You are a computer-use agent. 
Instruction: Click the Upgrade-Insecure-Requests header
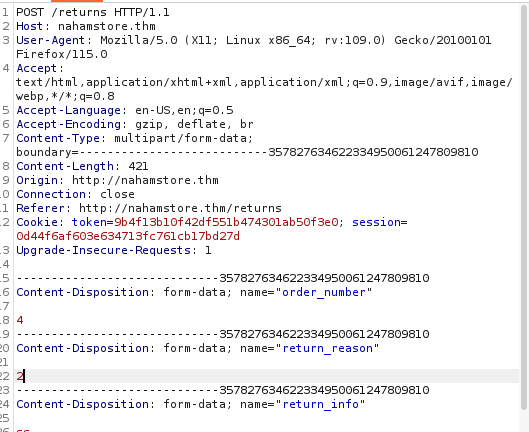[114, 250]
